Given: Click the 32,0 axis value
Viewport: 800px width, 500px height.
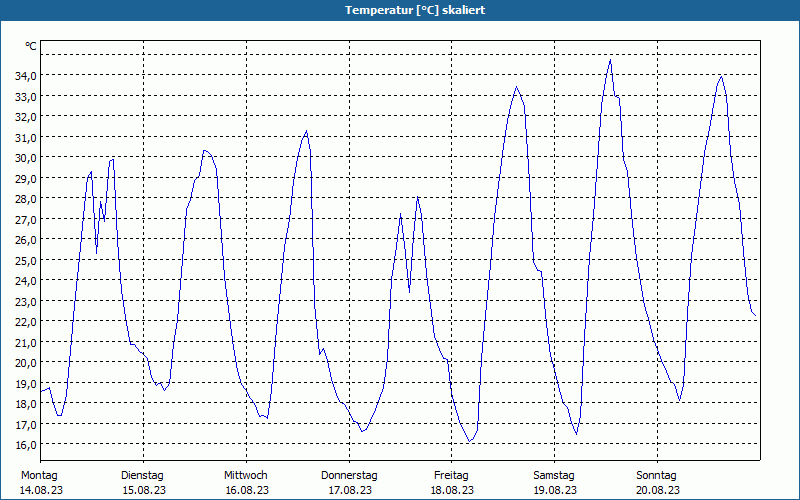Looking at the screenshot, I should (x=26, y=116).
